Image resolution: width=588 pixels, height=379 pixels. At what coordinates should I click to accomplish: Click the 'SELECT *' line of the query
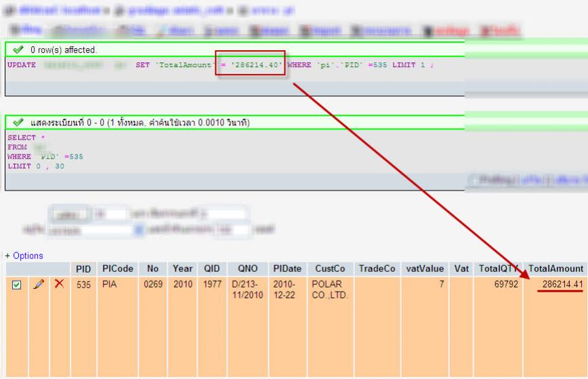pos(26,138)
